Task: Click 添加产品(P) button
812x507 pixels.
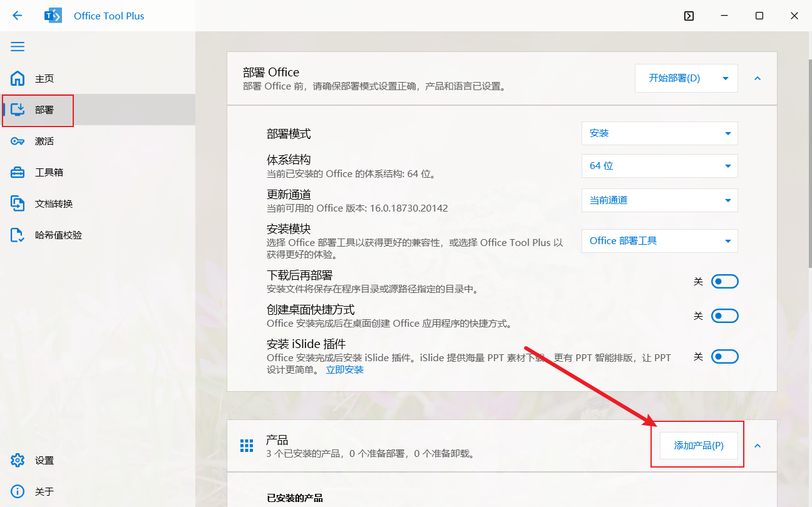Action: coord(699,446)
